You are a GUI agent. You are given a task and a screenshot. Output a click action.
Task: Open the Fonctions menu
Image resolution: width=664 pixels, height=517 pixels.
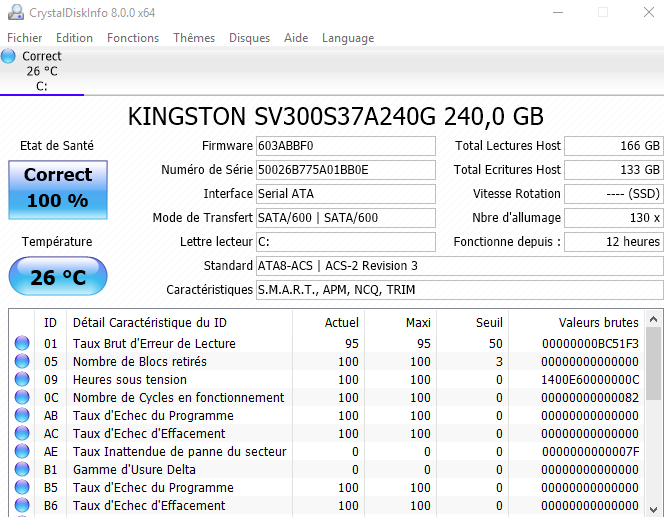[x=133, y=38]
